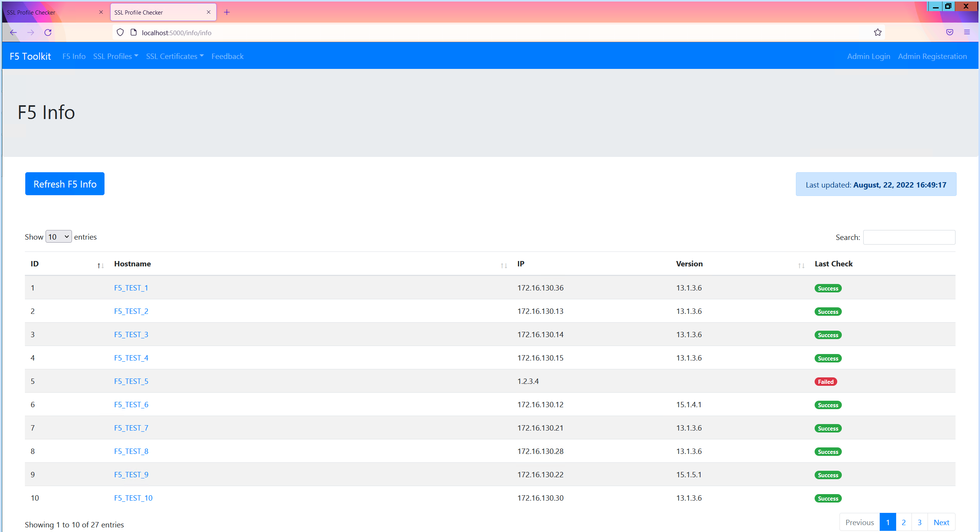980x532 pixels.
Task: Sort table by ID column arrows
Action: [x=100, y=265]
